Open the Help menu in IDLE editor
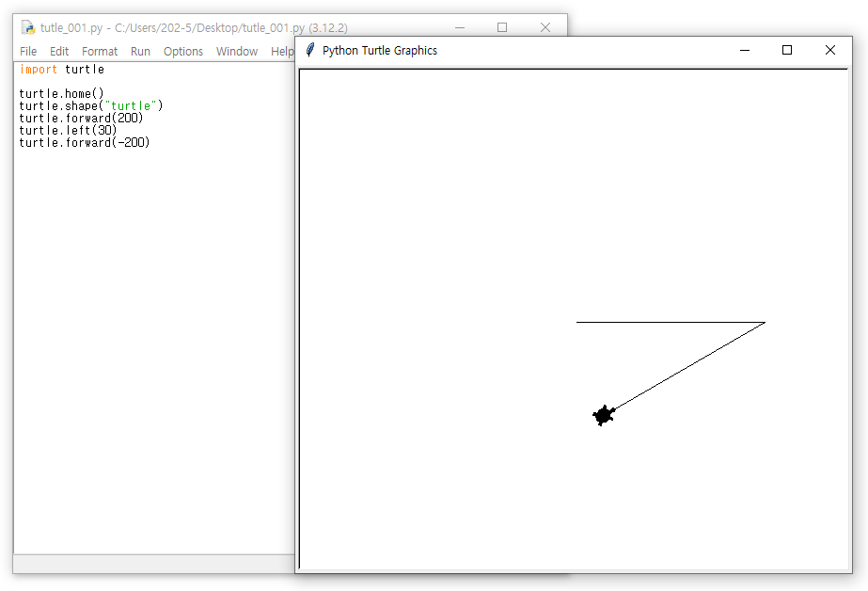 point(282,52)
